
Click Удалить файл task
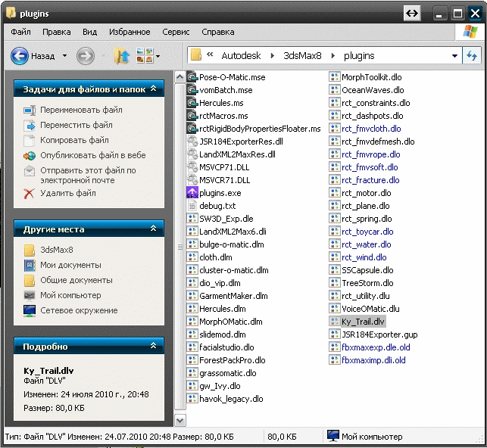pyautogui.click(x=68, y=193)
